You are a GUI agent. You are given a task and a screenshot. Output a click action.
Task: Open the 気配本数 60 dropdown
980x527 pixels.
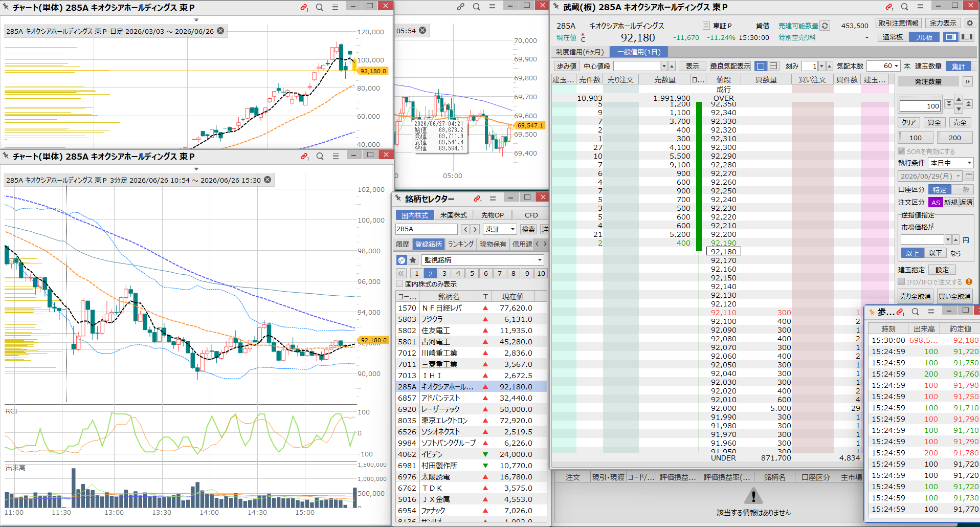point(884,66)
